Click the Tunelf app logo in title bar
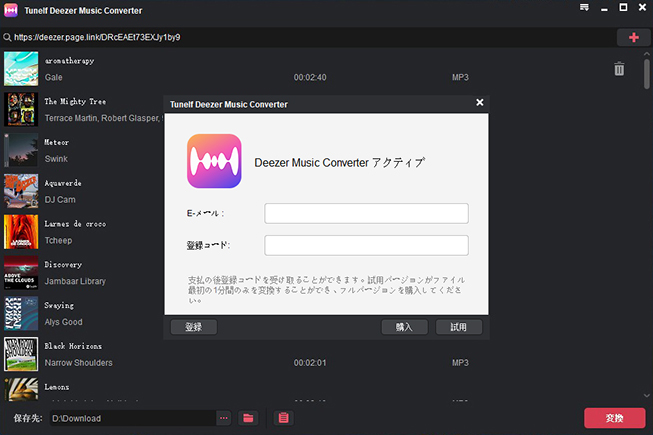This screenshot has height=435, width=653. [x=10, y=10]
